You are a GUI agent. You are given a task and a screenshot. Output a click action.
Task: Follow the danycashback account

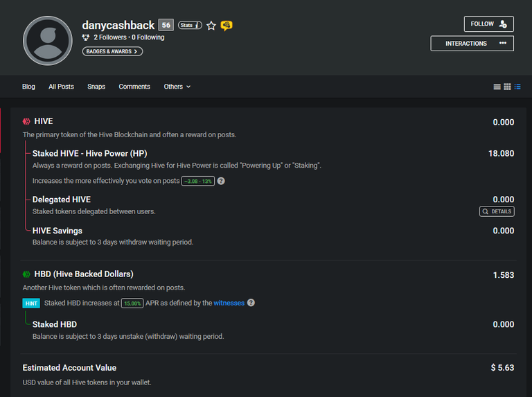click(488, 24)
